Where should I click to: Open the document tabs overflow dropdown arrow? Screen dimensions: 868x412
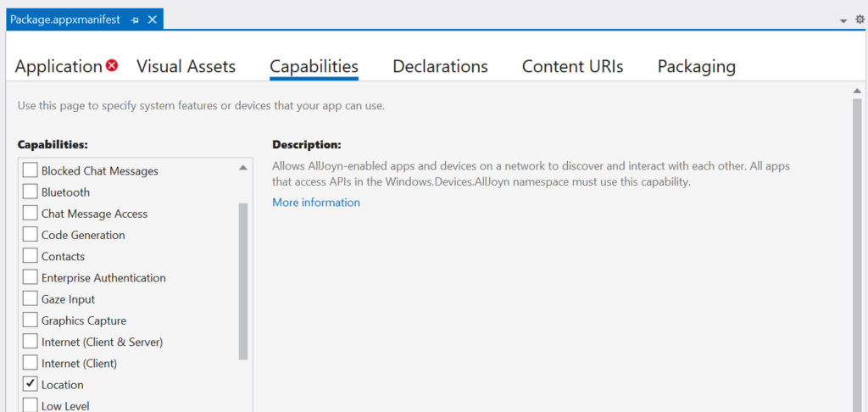[843, 20]
